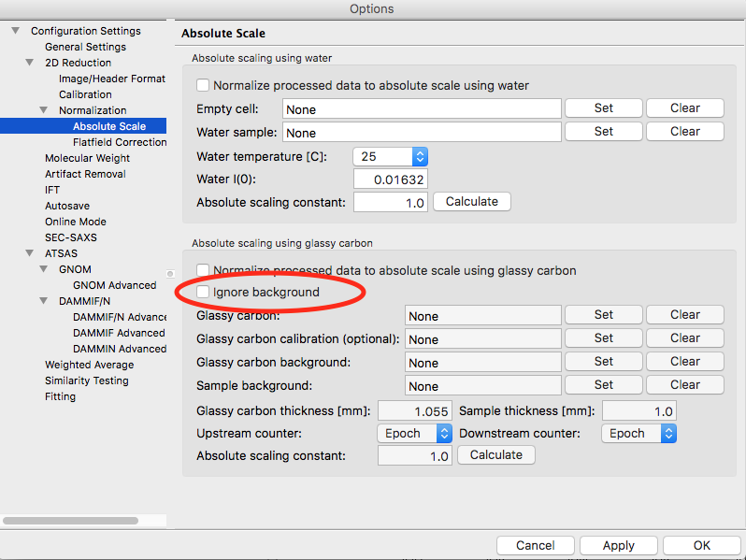
Task: Click Clear for Glassy carbon
Action: point(685,314)
